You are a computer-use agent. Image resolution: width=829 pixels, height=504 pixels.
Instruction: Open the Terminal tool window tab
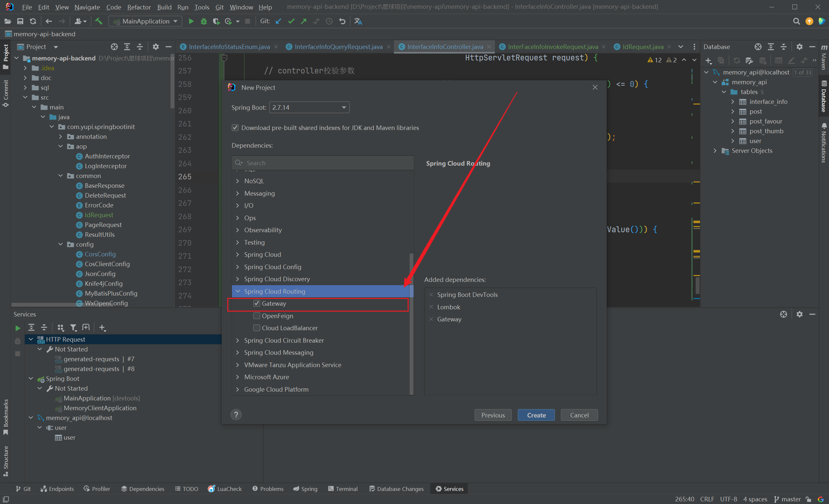pyautogui.click(x=343, y=489)
